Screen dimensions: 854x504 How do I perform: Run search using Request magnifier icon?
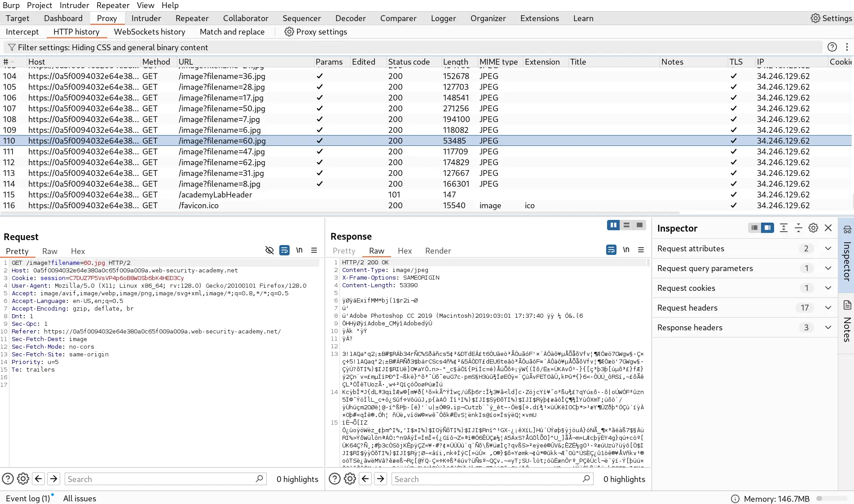tap(259, 479)
